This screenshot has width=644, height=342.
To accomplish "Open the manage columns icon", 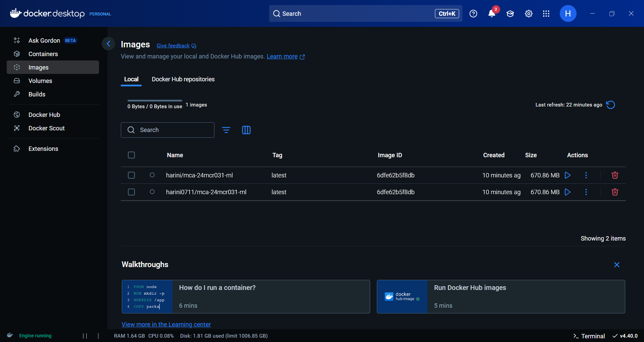I will (246, 130).
